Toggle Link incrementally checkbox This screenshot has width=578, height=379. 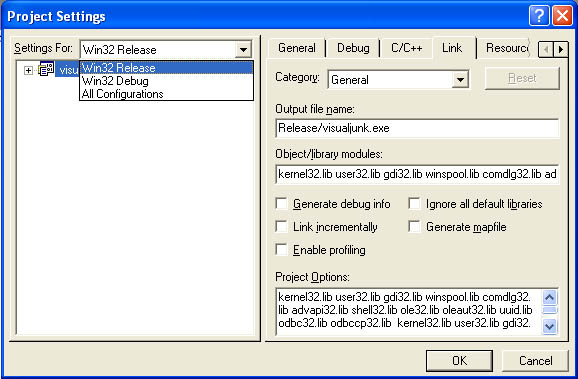pos(282,226)
